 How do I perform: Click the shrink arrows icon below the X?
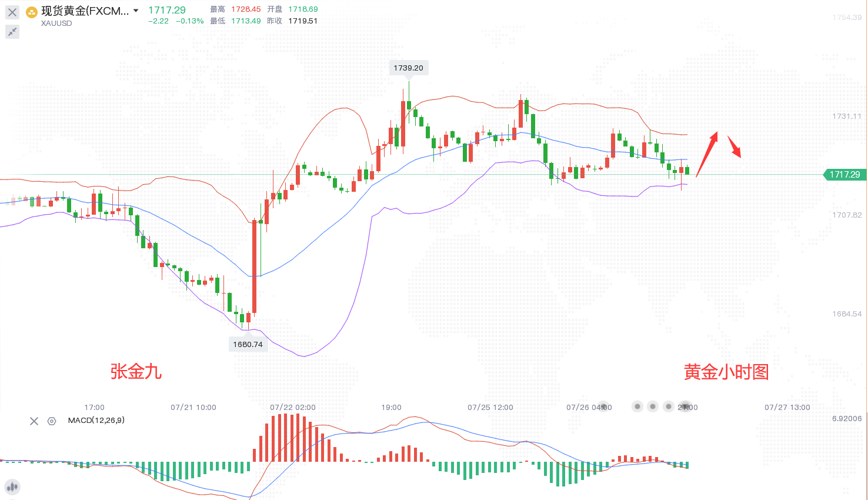[x=12, y=32]
